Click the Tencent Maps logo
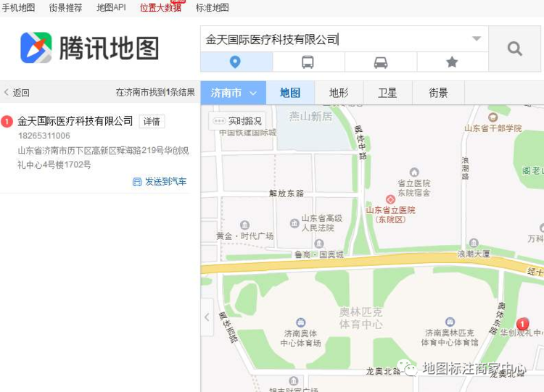This screenshot has height=392, width=544. click(x=90, y=48)
